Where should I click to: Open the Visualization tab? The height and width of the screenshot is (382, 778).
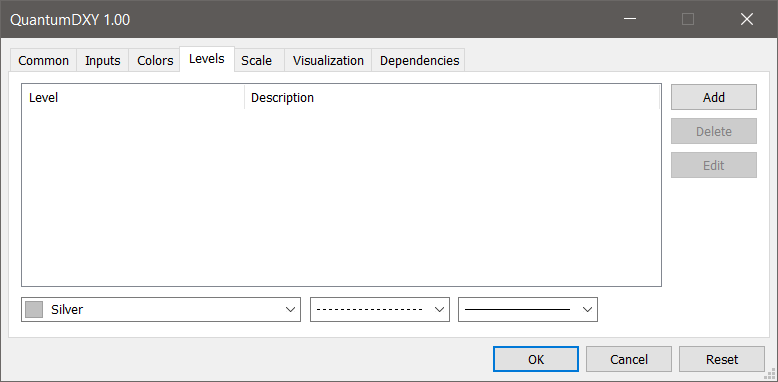coord(328,61)
